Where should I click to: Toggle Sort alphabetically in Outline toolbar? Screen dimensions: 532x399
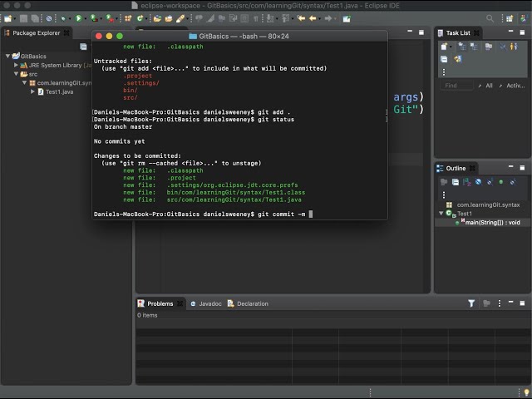[467, 182]
